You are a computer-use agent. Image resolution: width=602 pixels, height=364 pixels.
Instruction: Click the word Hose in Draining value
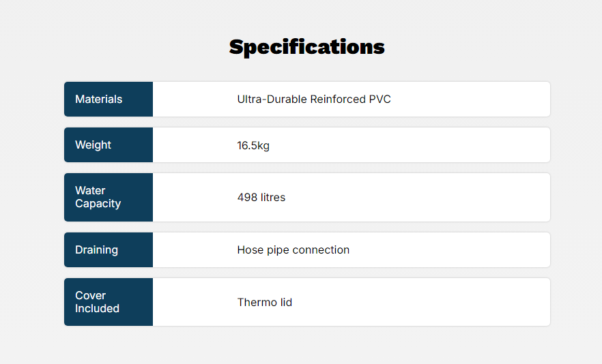tap(249, 250)
